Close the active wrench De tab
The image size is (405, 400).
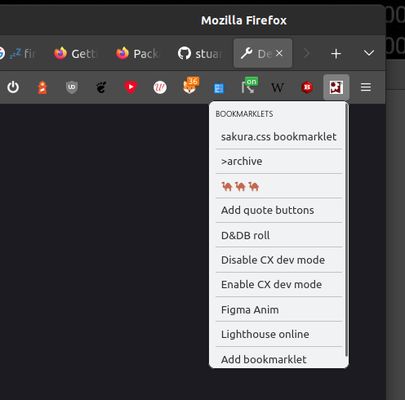pyautogui.click(x=279, y=53)
